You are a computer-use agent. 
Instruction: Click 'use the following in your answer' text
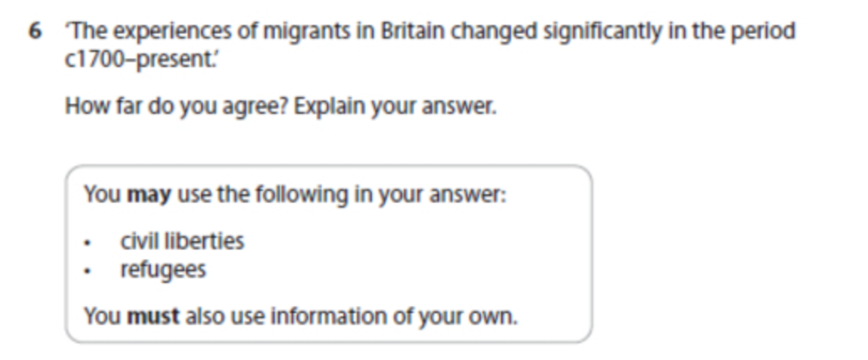click(x=338, y=195)
